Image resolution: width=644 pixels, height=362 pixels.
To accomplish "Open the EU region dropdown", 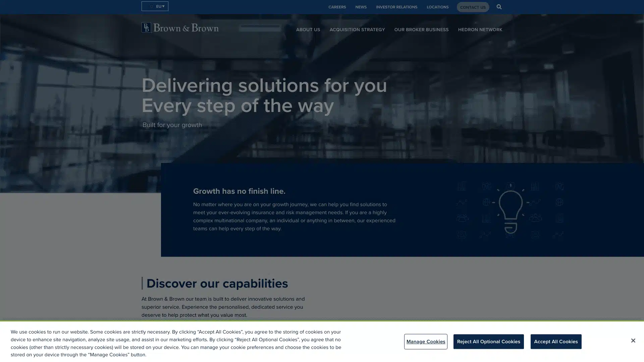I will [x=155, y=6].
